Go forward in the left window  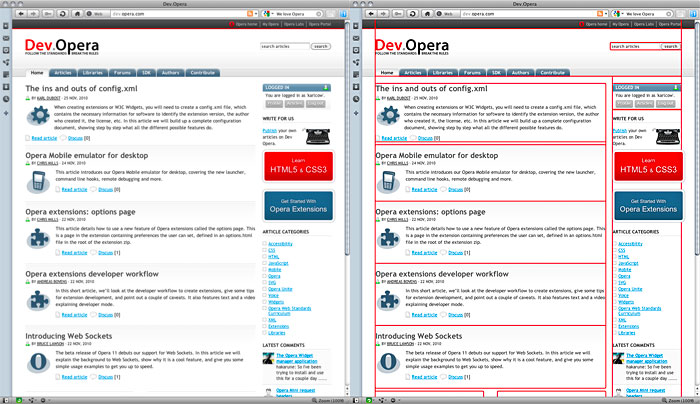point(33,14)
